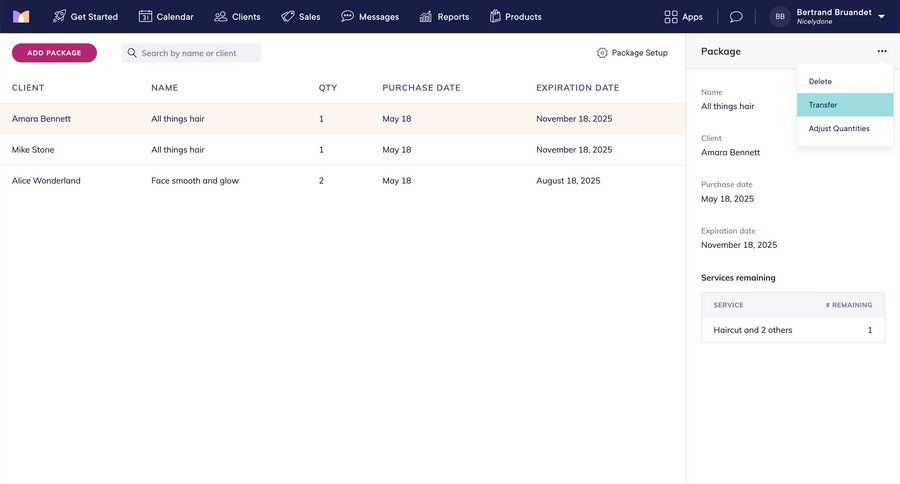Open Reports bar chart icon
This screenshot has height=484, width=900.
coord(426,16)
